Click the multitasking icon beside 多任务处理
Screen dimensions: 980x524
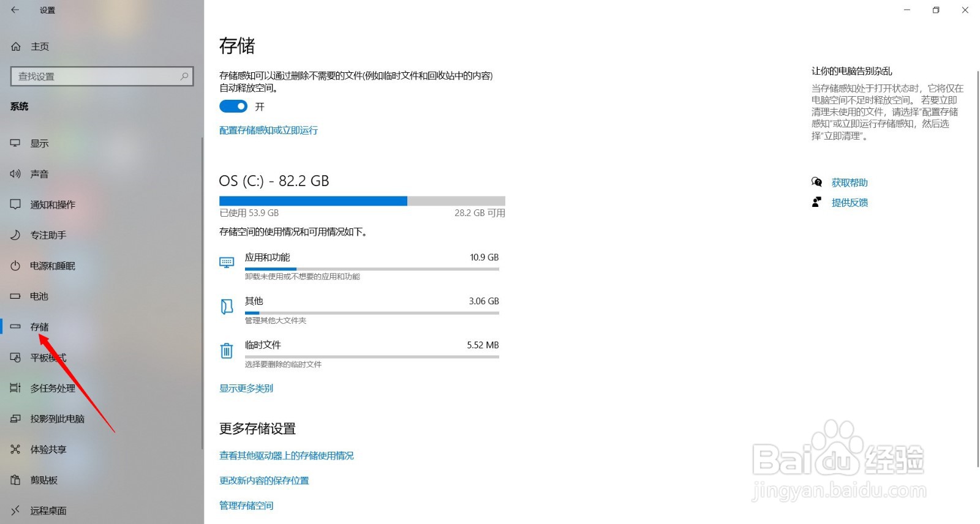15,388
